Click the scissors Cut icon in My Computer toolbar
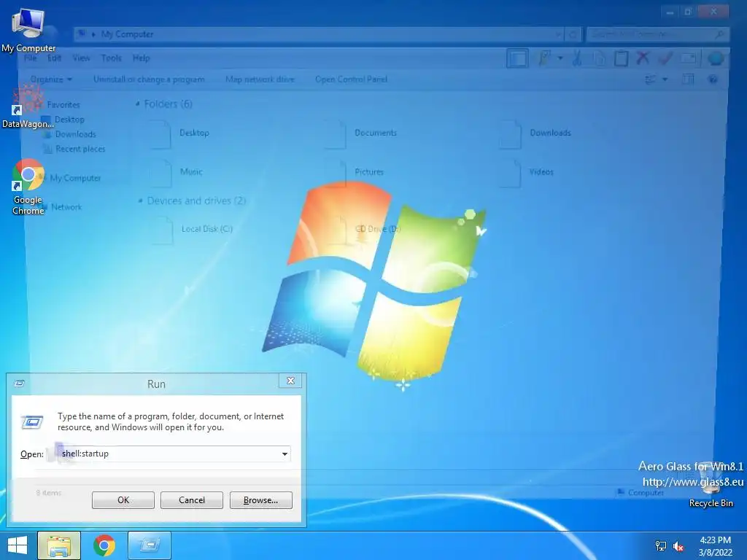 coord(577,58)
